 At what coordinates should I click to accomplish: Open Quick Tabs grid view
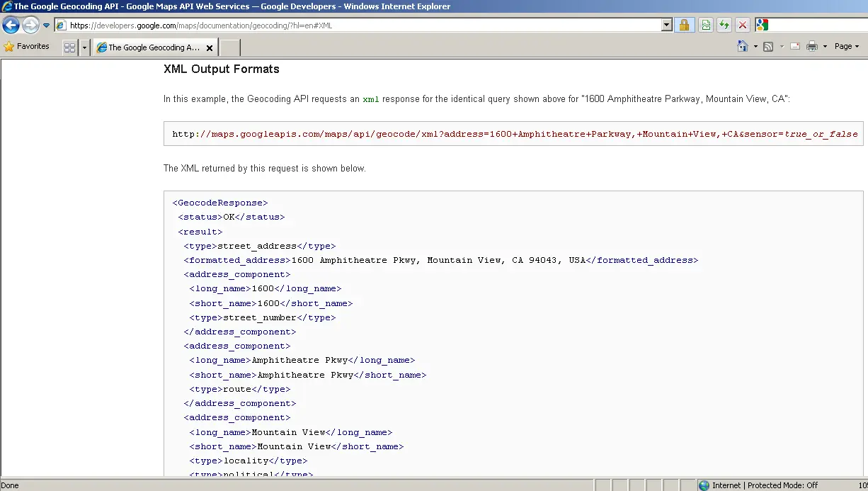(x=70, y=47)
